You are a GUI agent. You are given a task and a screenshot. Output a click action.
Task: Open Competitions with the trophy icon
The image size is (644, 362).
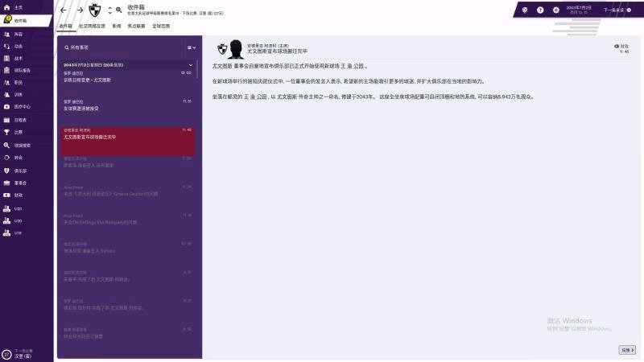(x=13, y=132)
